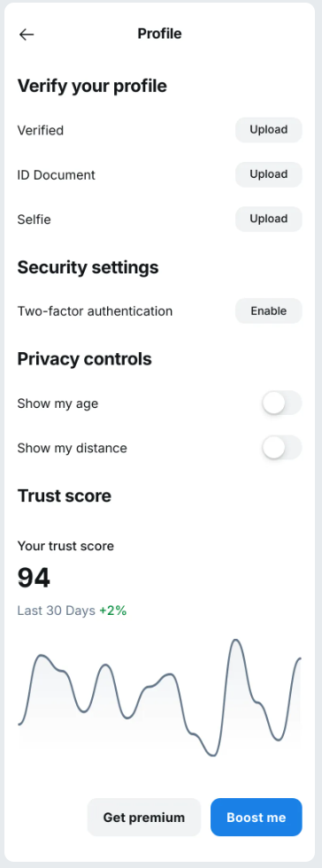Click the Profile page title
This screenshot has height=868, width=322.
[x=159, y=34]
